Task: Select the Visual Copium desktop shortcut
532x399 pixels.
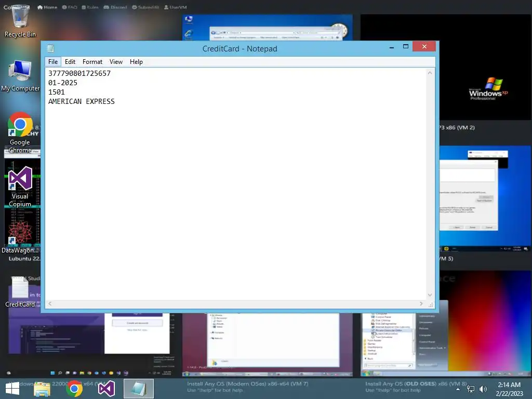Action: click(20, 187)
